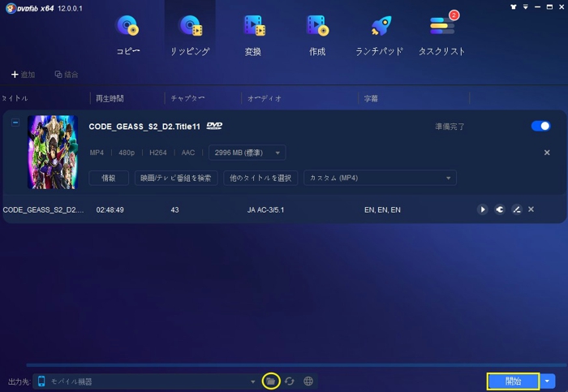Disable the blue toggle for Title11

[x=540, y=126]
